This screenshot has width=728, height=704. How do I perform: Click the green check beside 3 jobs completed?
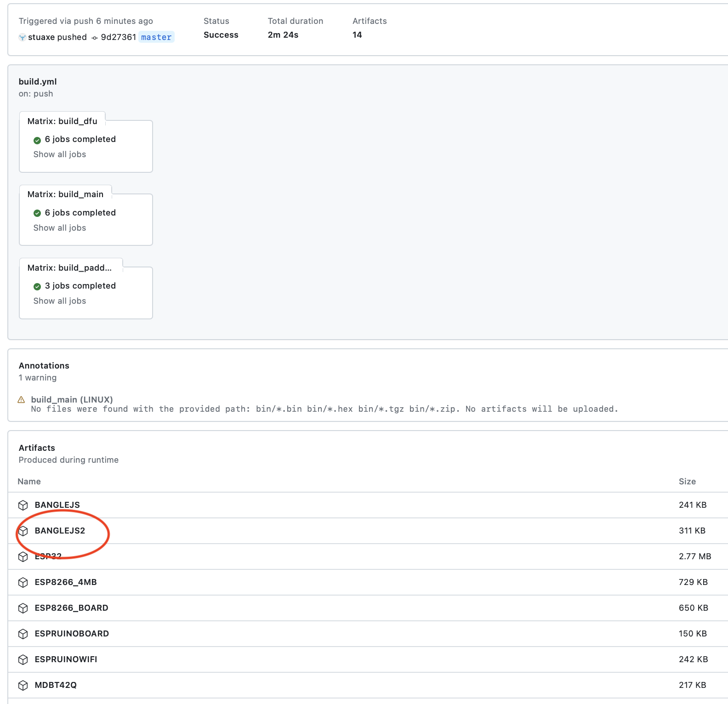click(37, 286)
